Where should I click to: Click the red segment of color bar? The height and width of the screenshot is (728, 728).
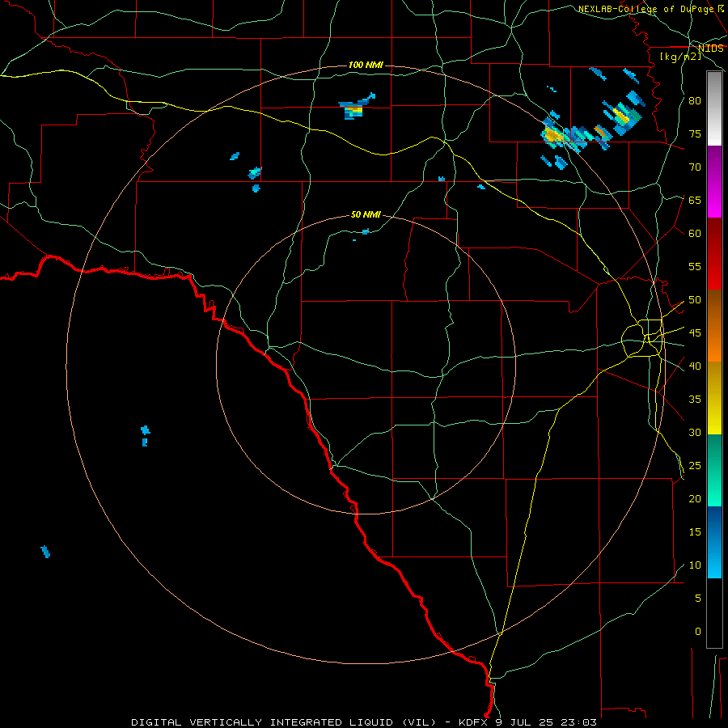[714, 254]
